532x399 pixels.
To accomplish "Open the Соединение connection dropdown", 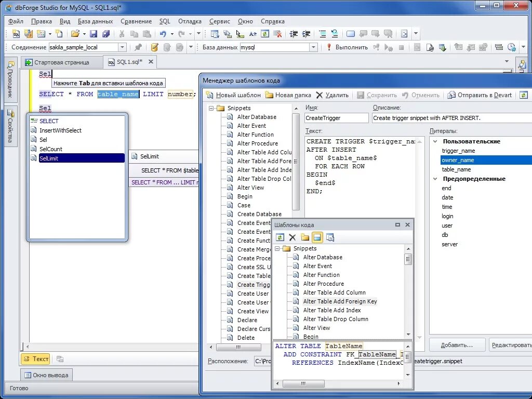I will click(x=122, y=47).
